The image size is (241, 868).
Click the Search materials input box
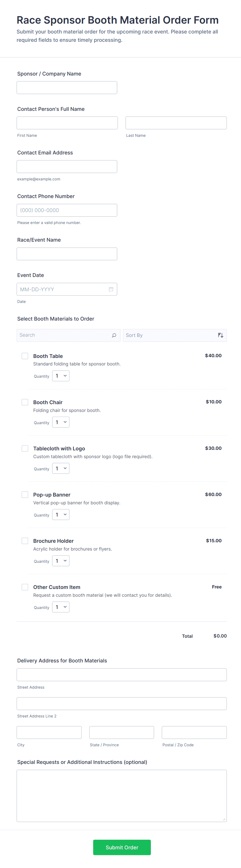pyautogui.click(x=64, y=335)
